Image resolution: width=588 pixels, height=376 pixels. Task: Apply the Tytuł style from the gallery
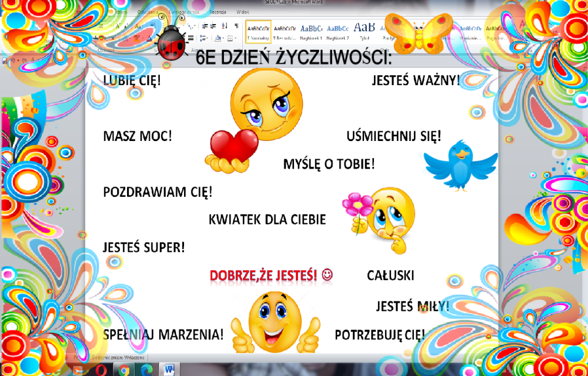(x=365, y=31)
